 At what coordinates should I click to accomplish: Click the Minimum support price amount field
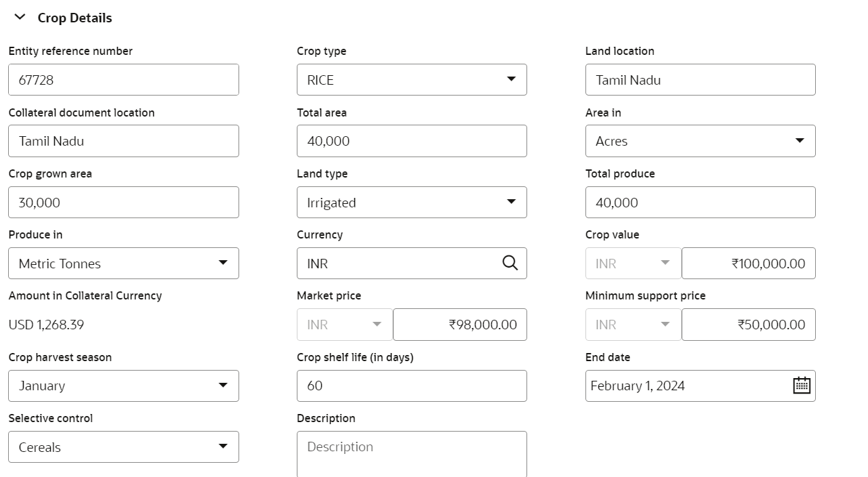click(748, 325)
